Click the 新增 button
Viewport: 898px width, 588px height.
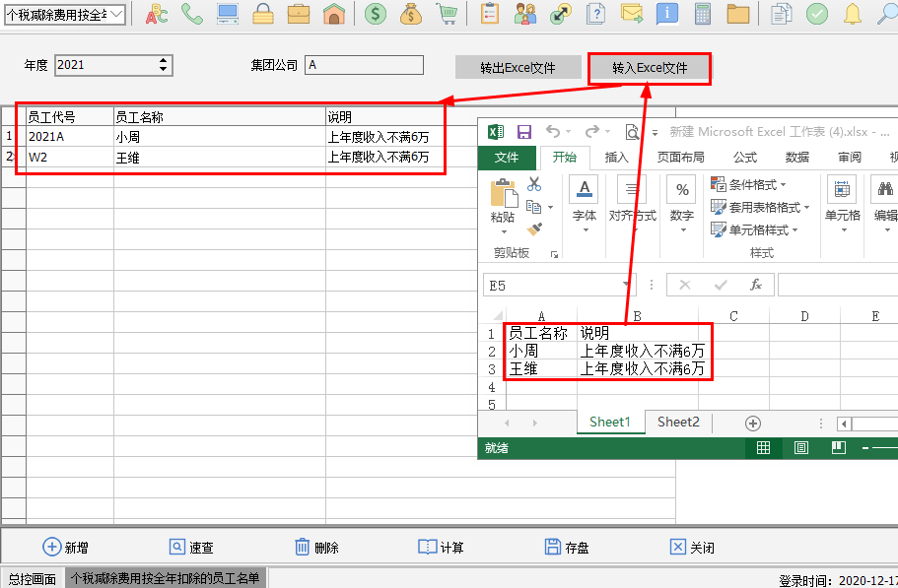point(66,548)
